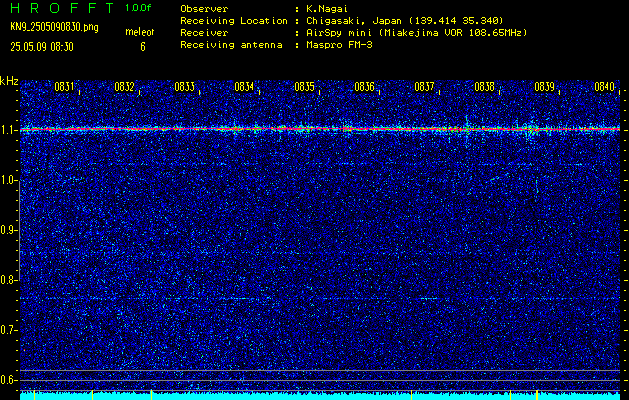Click the 0836 time label

tap(364, 87)
